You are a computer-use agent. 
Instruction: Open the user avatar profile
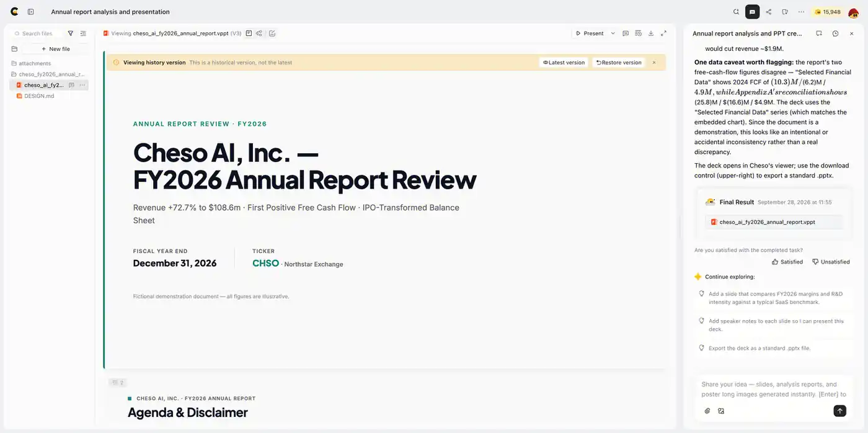(853, 12)
